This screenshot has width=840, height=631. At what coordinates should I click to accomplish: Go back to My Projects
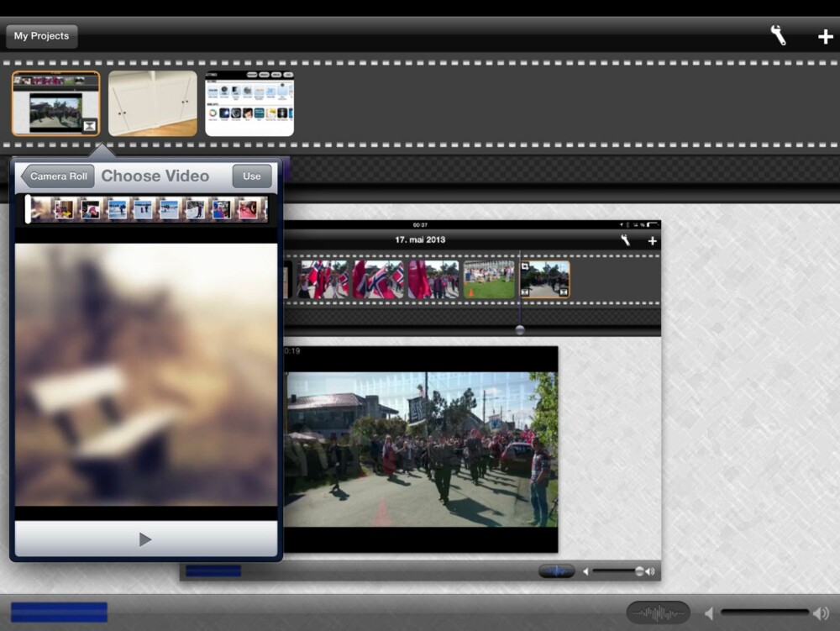pyautogui.click(x=42, y=36)
